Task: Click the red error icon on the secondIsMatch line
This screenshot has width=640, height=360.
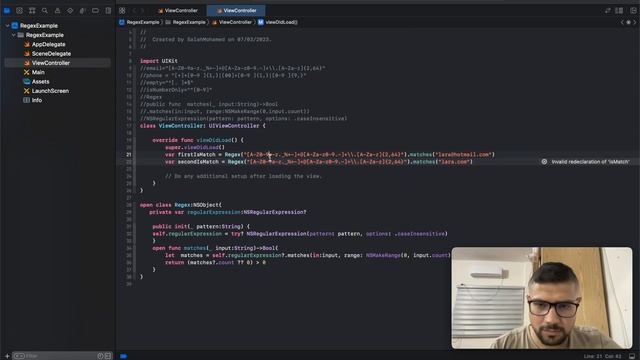Action: 544,162
